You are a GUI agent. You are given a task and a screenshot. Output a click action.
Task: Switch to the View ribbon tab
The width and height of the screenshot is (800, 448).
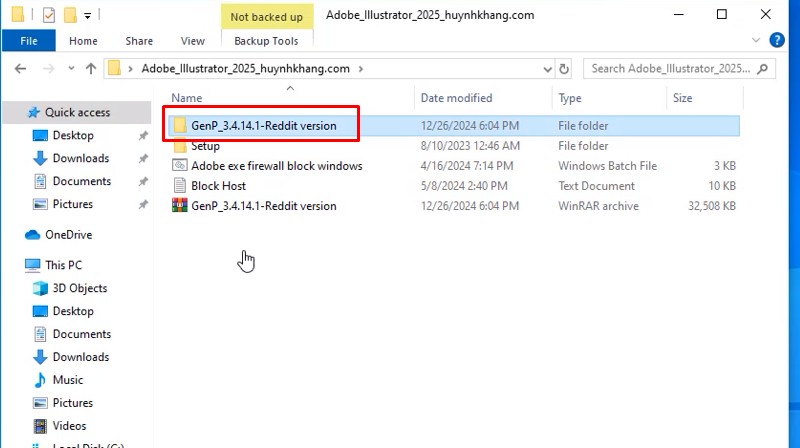pyautogui.click(x=192, y=41)
